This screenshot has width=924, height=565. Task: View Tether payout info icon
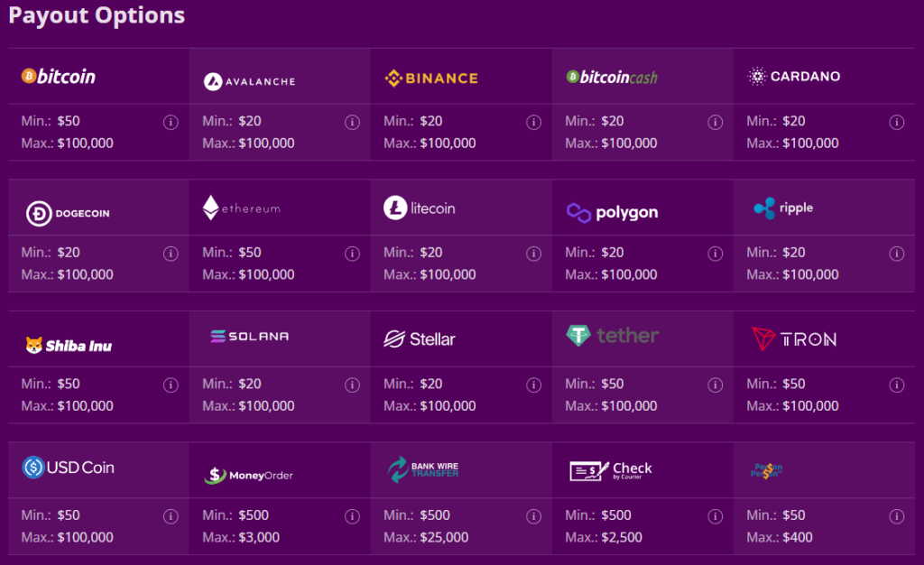click(716, 384)
